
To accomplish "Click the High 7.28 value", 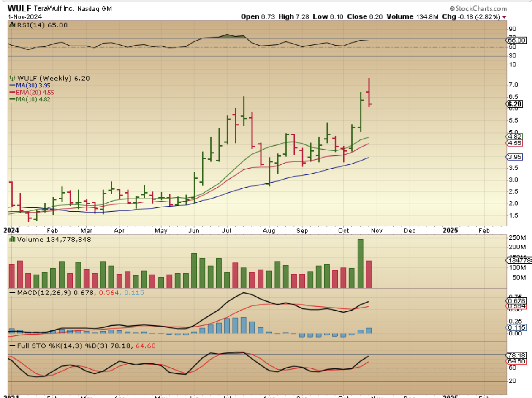I will pos(293,16).
